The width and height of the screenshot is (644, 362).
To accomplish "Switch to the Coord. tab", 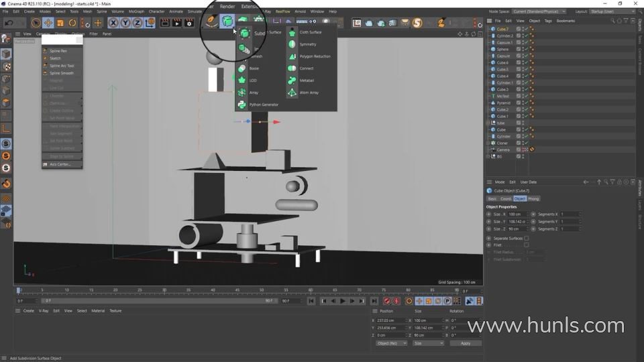I will pos(506,198).
